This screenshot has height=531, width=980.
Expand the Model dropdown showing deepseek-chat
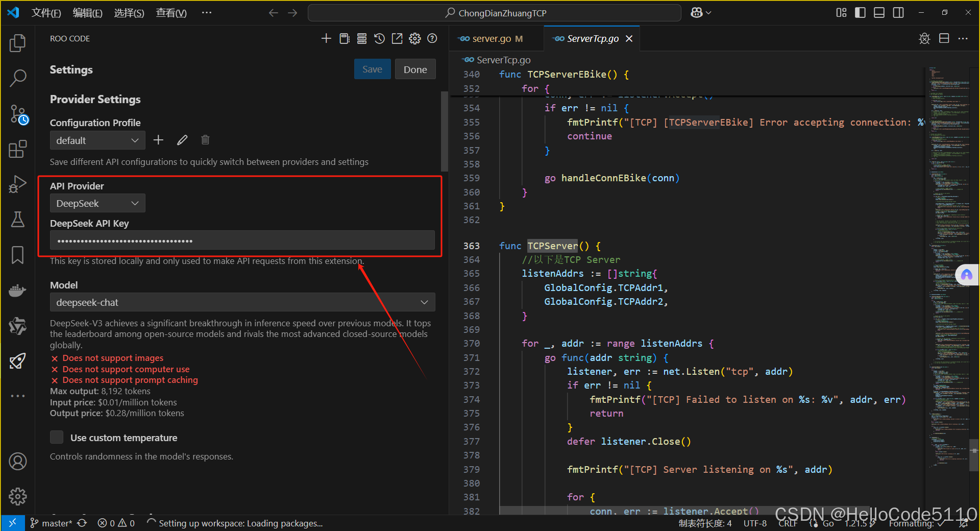241,302
